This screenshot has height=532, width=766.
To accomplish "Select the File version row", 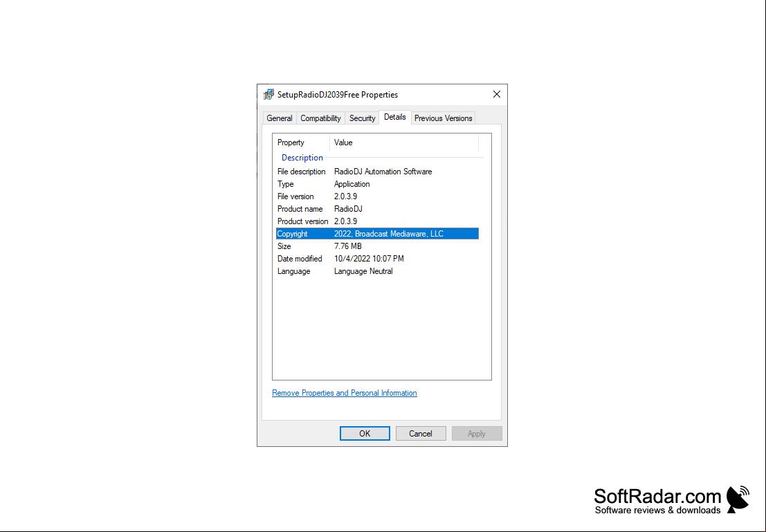I will pos(377,196).
